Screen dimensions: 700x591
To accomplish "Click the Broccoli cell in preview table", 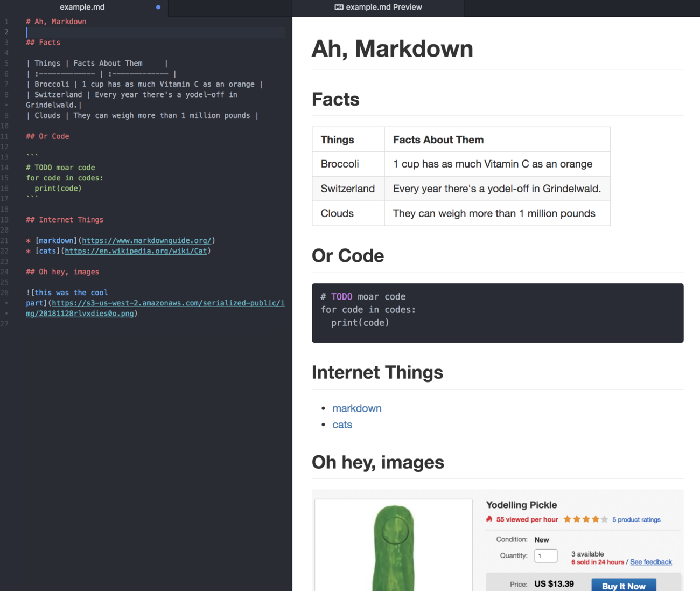I will point(348,164).
